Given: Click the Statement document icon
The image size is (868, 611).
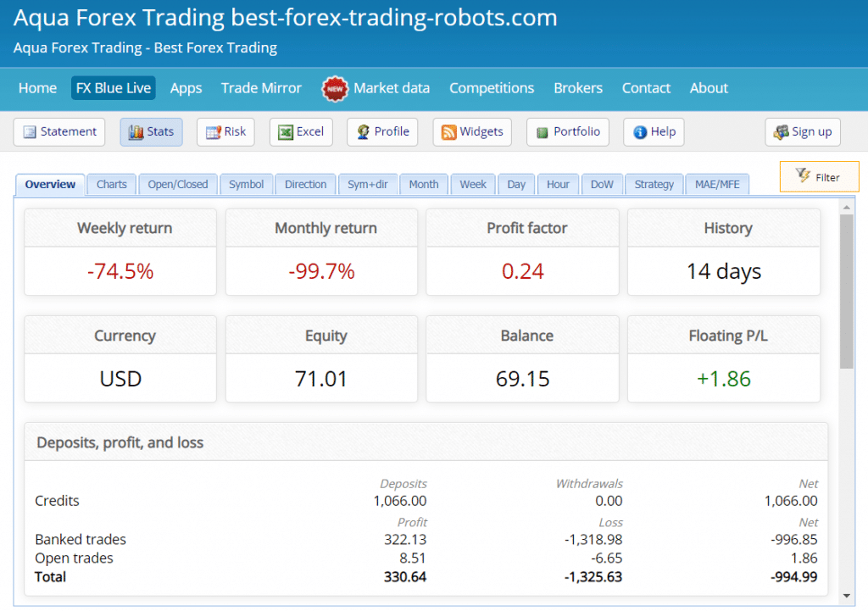Looking at the screenshot, I should click(30, 132).
